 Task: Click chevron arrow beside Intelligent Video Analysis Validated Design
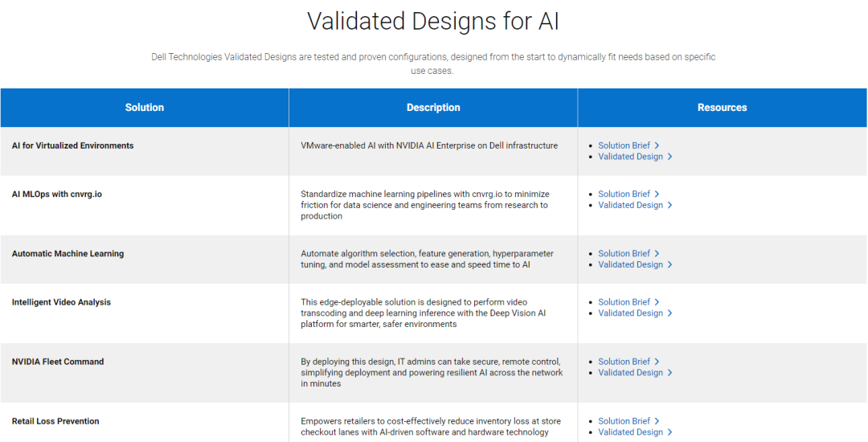(x=669, y=313)
